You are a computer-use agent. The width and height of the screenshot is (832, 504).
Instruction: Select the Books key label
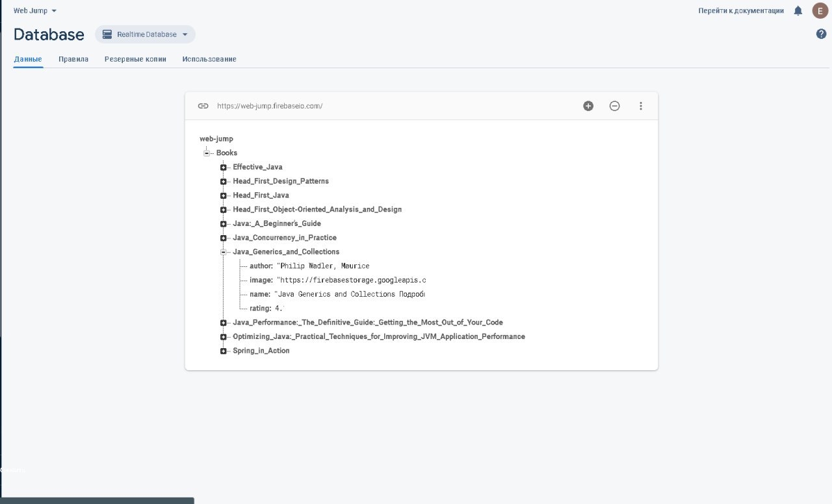click(227, 153)
